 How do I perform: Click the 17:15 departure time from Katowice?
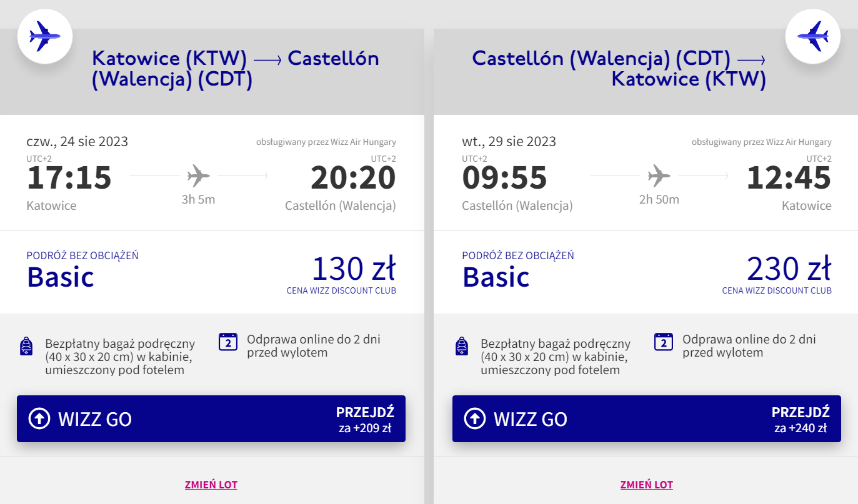click(69, 177)
